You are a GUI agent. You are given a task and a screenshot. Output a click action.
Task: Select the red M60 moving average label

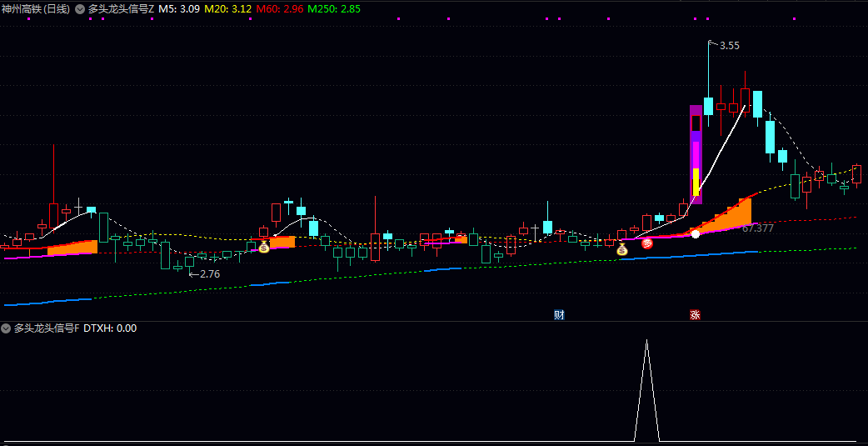279,9
